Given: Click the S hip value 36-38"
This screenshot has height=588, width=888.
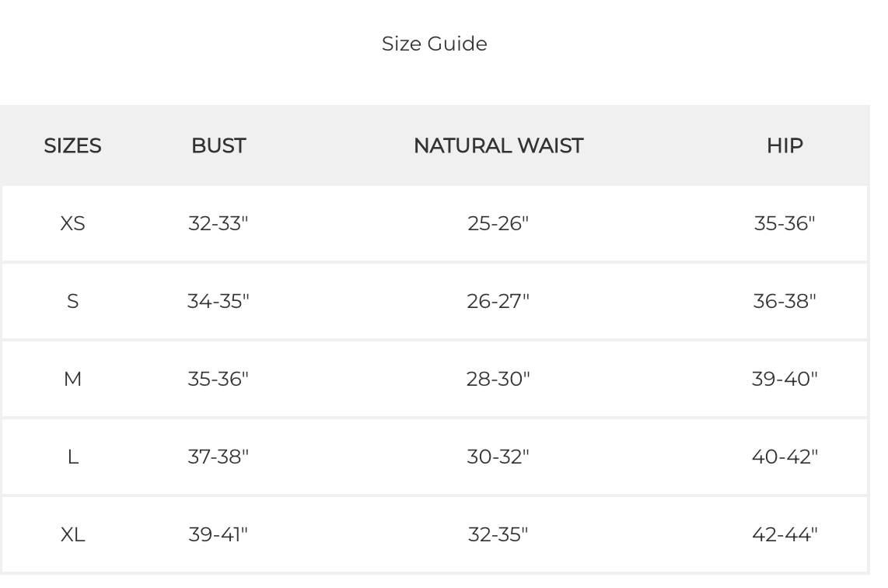Looking at the screenshot, I should click(x=785, y=302).
